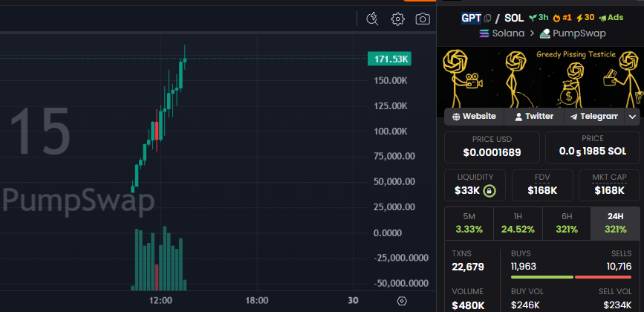Click the Solana chain name link
Viewport: 644px width, 312px height.
[x=508, y=33]
